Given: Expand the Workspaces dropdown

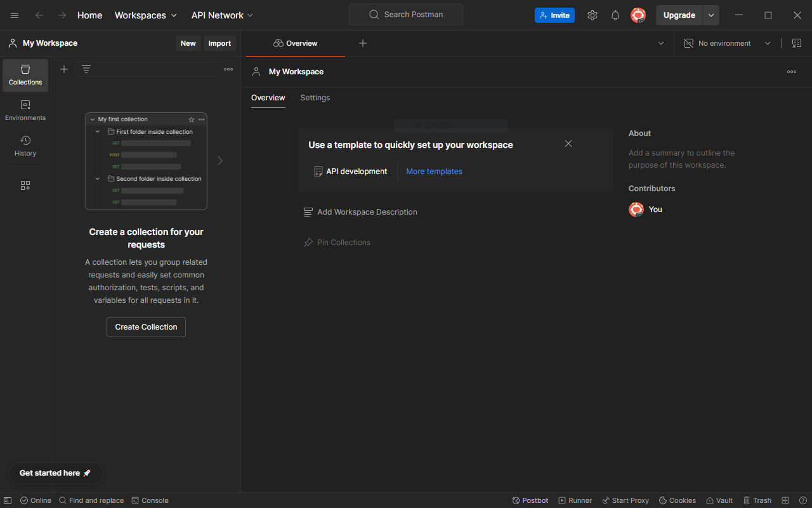Looking at the screenshot, I should (146, 15).
